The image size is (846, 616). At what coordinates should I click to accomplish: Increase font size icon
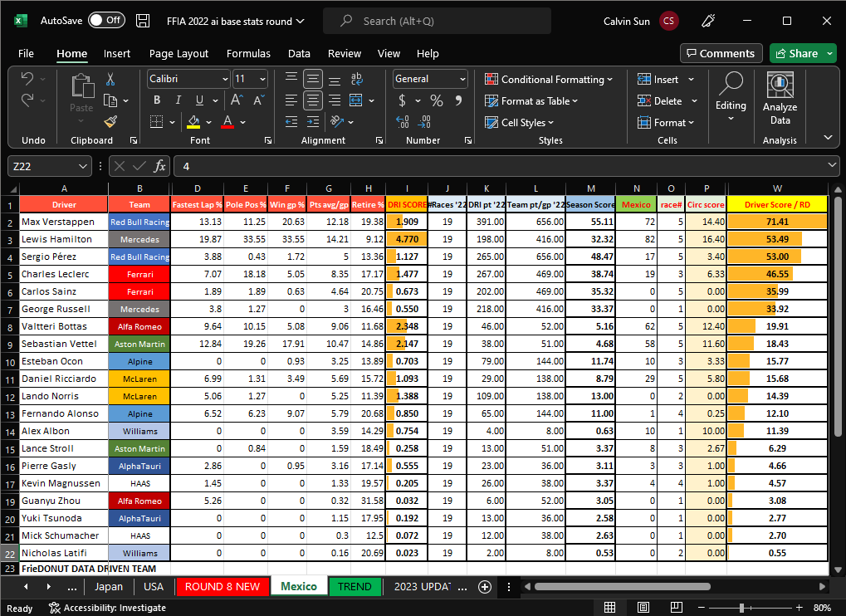tap(237, 100)
